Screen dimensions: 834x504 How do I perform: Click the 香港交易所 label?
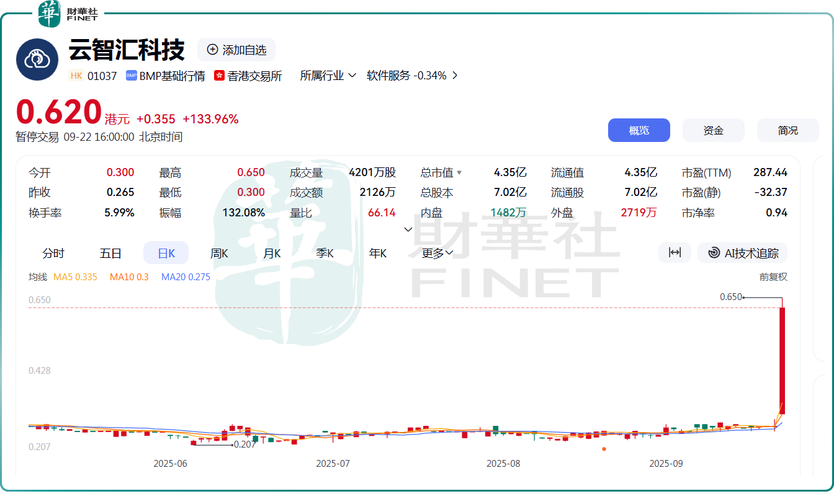coord(254,76)
